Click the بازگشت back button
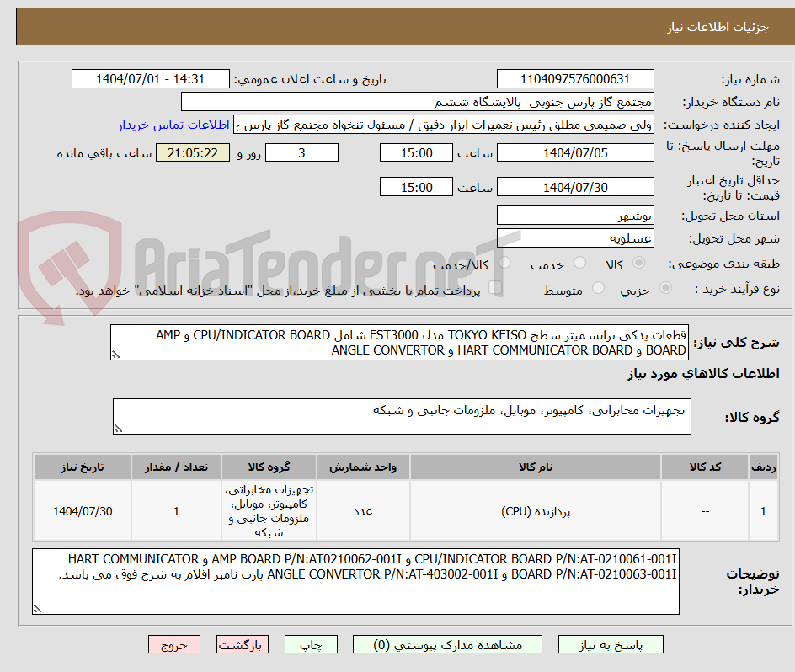 point(242,644)
